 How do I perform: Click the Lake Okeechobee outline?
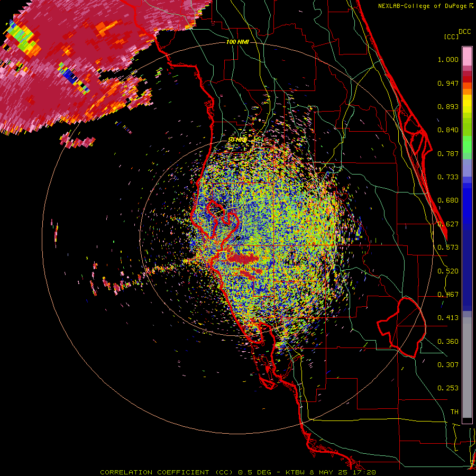[401, 327]
